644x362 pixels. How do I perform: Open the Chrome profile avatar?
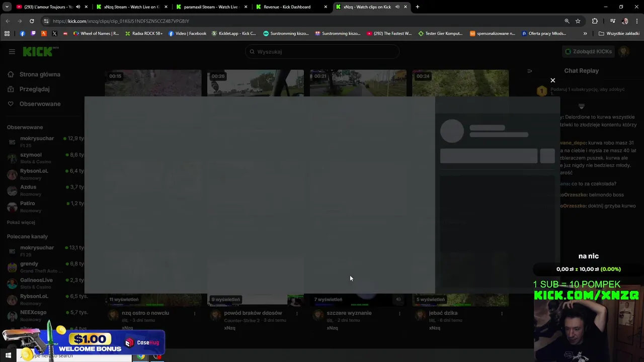[x=625, y=21]
